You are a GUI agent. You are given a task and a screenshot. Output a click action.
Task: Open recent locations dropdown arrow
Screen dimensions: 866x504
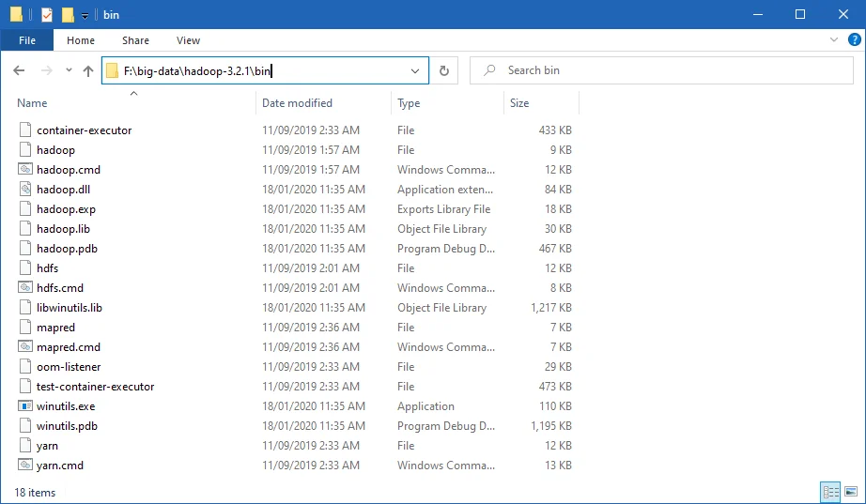pyautogui.click(x=69, y=70)
